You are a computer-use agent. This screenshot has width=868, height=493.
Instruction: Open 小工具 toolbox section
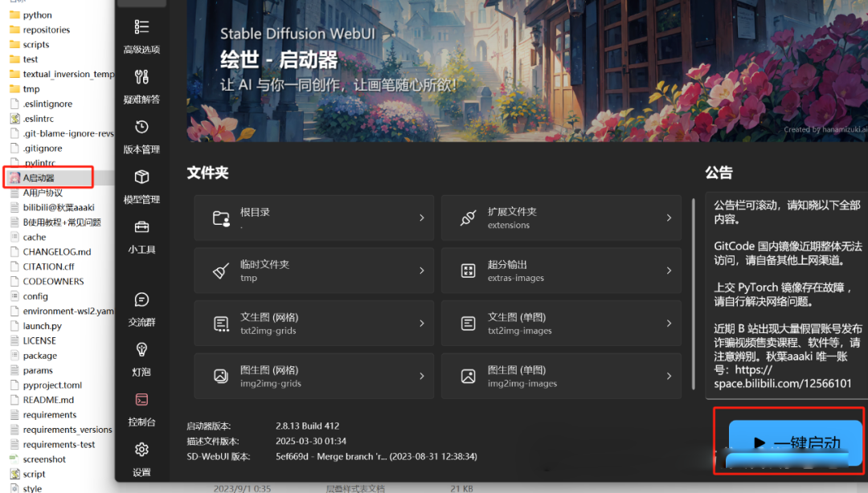coord(141,238)
